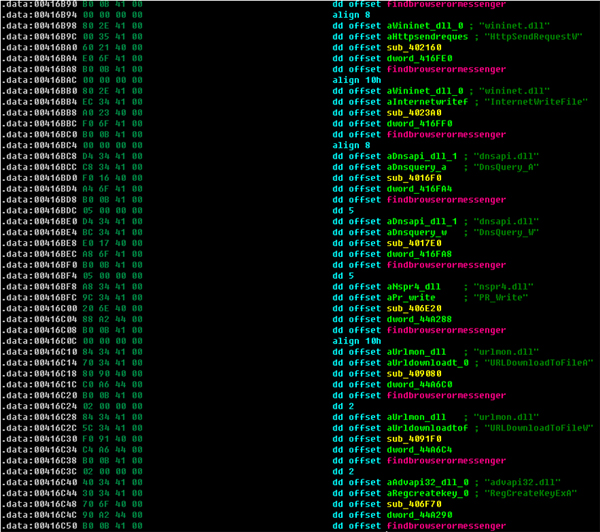Select the sub_4016F0 function reference

click(x=414, y=178)
